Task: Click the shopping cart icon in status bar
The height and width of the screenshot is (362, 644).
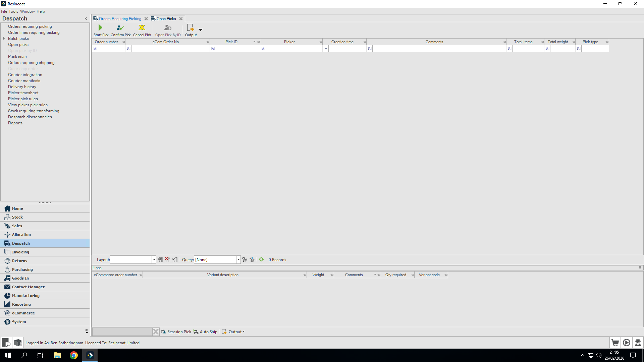Action: pyautogui.click(x=615, y=343)
